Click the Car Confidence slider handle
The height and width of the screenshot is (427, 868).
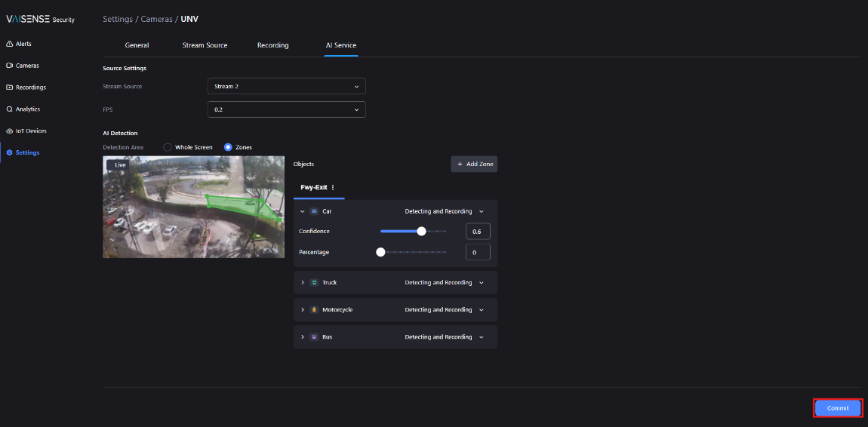(x=421, y=231)
